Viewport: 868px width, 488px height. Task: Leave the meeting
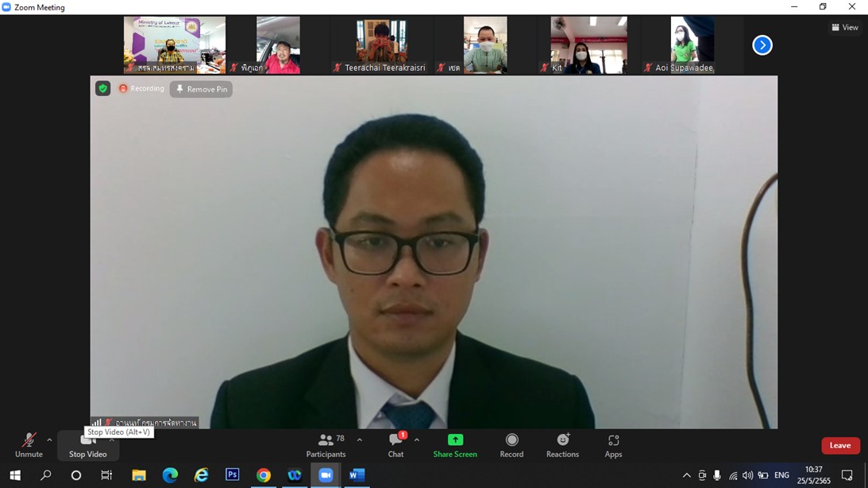(x=840, y=446)
